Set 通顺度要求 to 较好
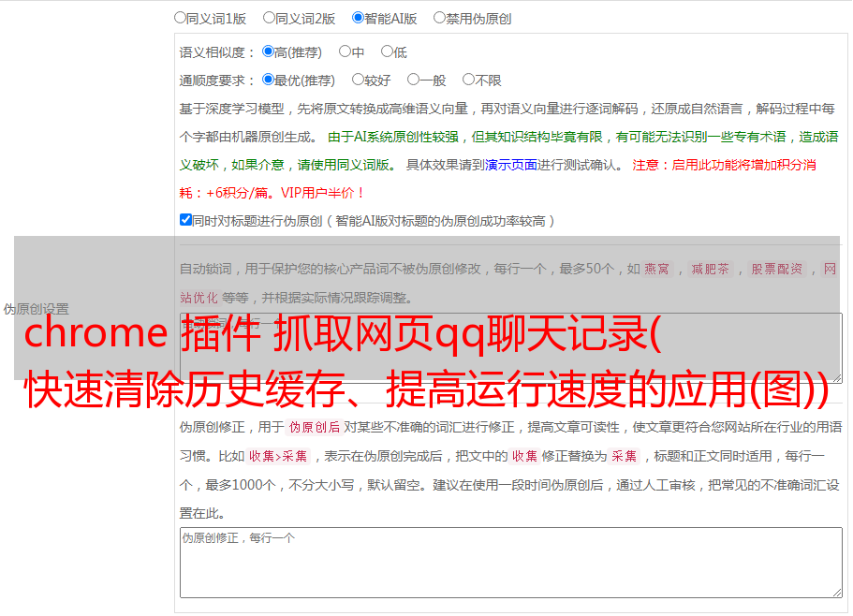 coord(358,80)
